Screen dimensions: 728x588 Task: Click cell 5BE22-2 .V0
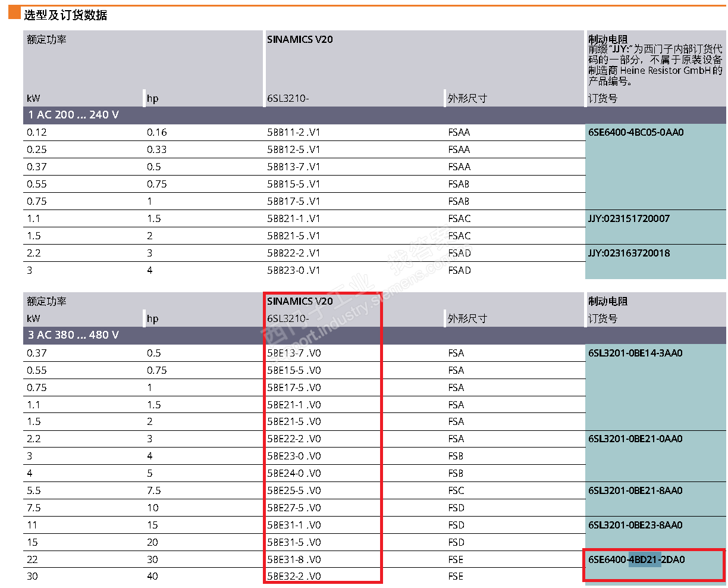(294, 439)
